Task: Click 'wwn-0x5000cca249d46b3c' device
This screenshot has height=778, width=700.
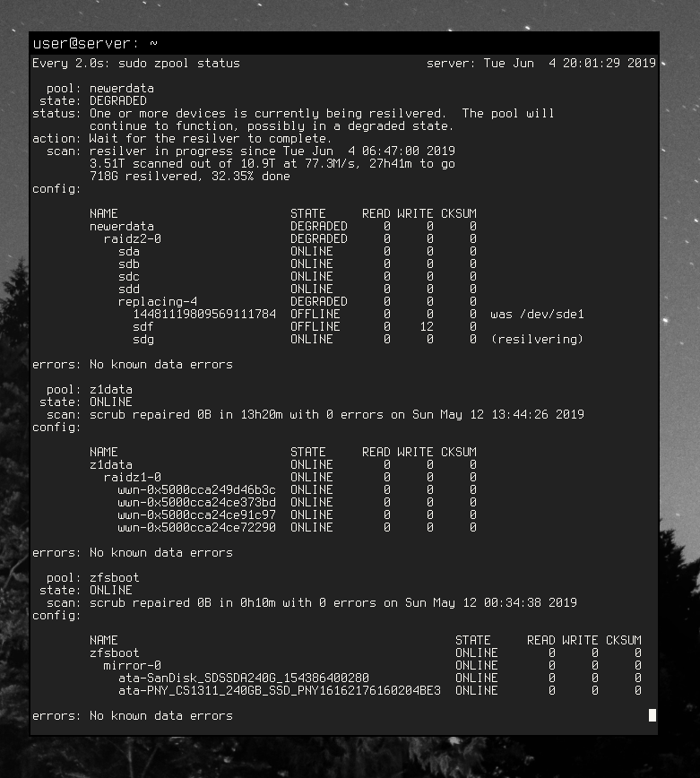Action: tap(197, 489)
